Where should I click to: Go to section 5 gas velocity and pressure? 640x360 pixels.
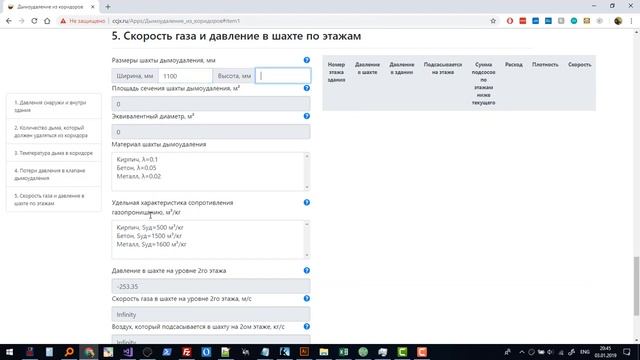tap(54, 200)
